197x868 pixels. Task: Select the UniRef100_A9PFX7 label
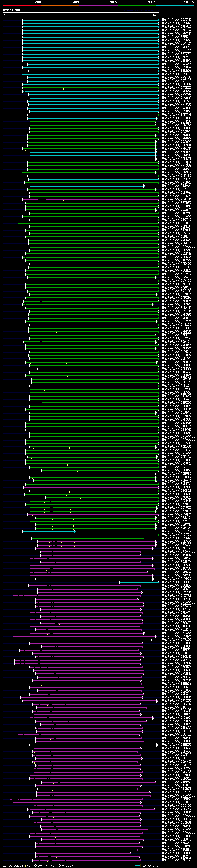(177, 582)
